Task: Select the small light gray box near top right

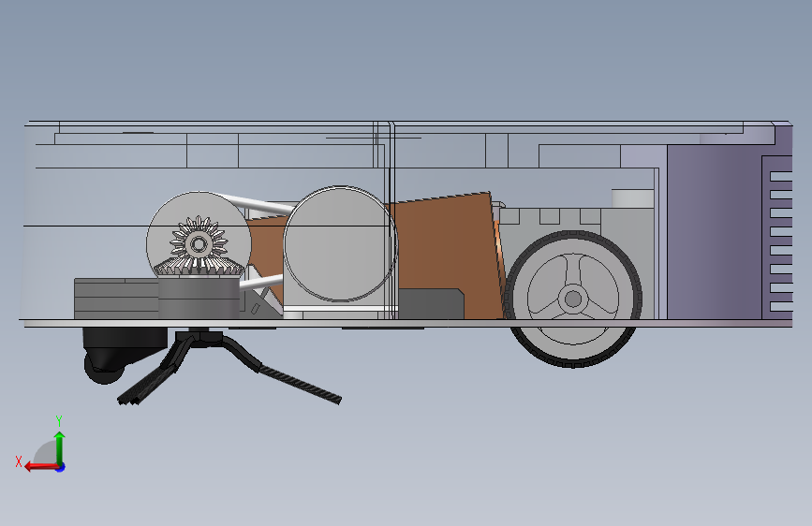Action: click(x=632, y=198)
